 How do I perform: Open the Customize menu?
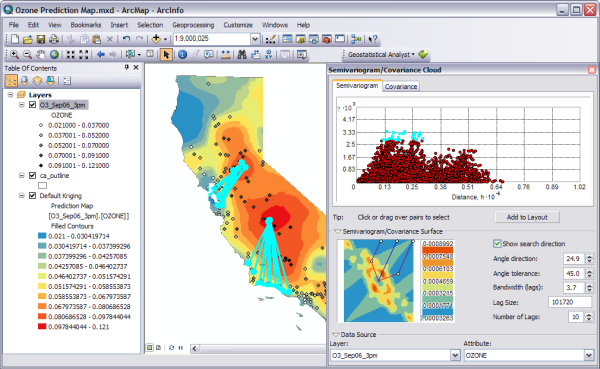(238, 25)
